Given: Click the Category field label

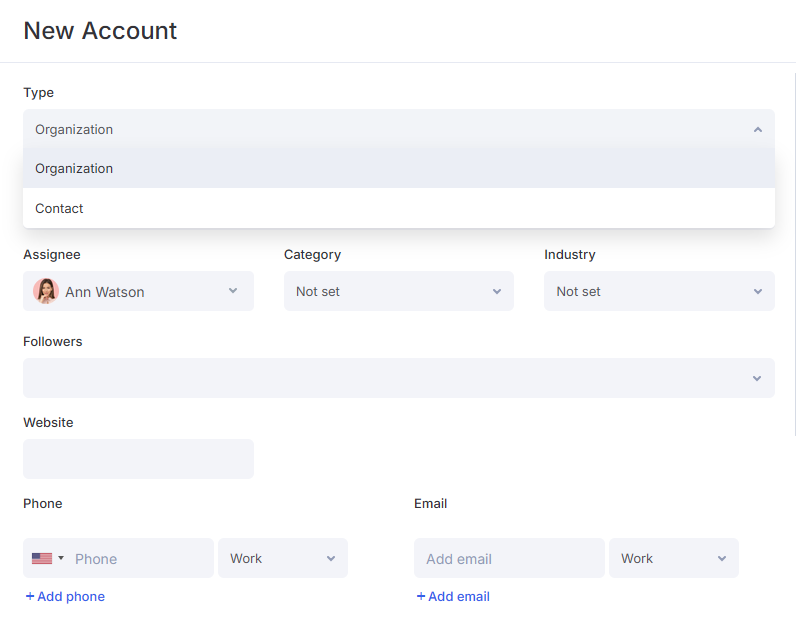Looking at the screenshot, I should (312, 255).
